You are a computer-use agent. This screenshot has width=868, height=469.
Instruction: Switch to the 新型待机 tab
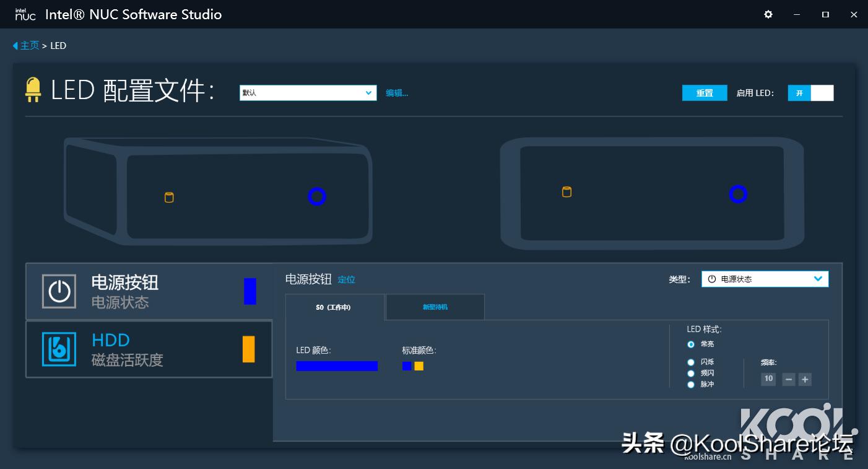[435, 307]
